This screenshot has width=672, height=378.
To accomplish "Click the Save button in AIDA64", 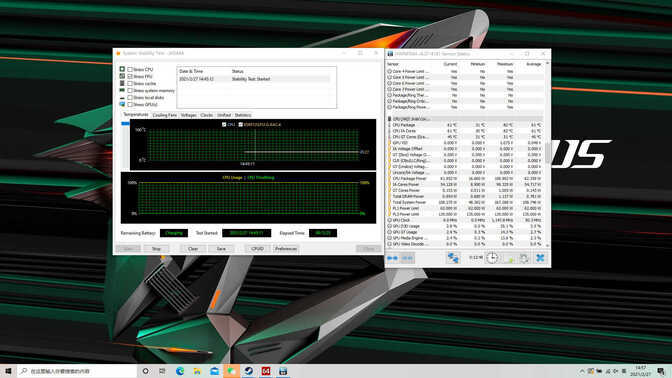I will (221, 249).
